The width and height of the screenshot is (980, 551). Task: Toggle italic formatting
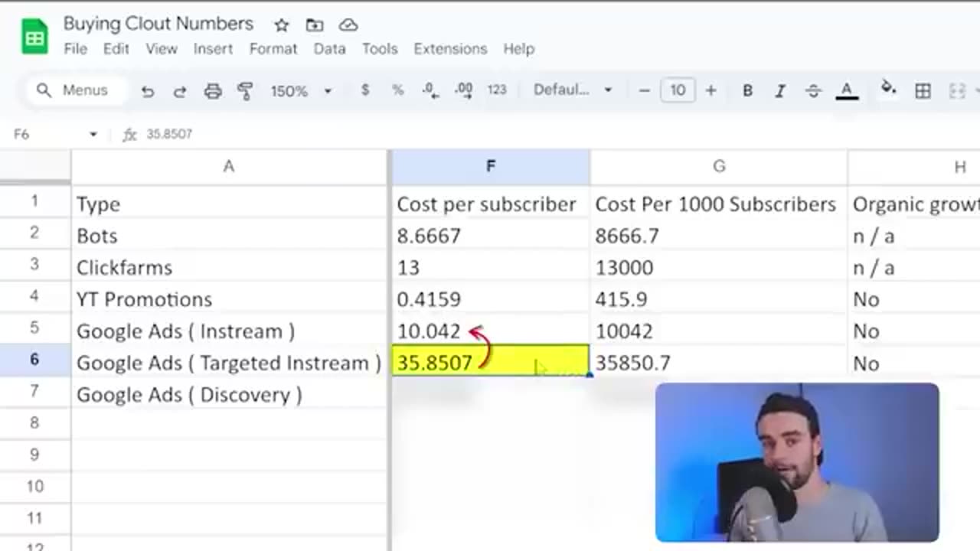click(x=780, y=91)
